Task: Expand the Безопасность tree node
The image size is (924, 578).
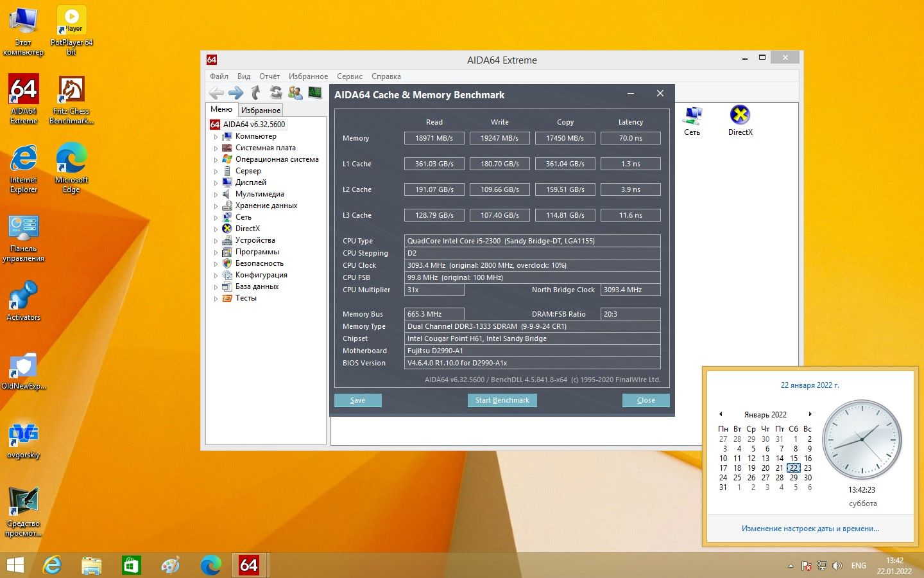Action: [216, 264]
